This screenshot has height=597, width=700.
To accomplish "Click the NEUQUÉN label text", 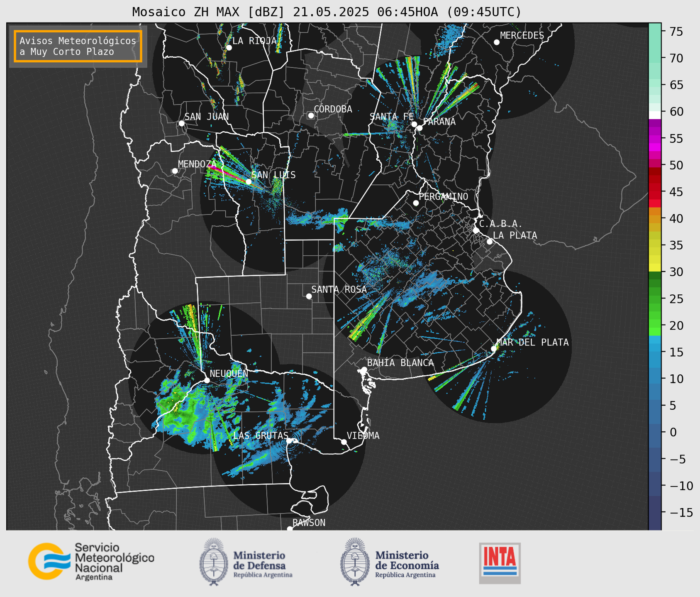I will click(x=229, y=374).
